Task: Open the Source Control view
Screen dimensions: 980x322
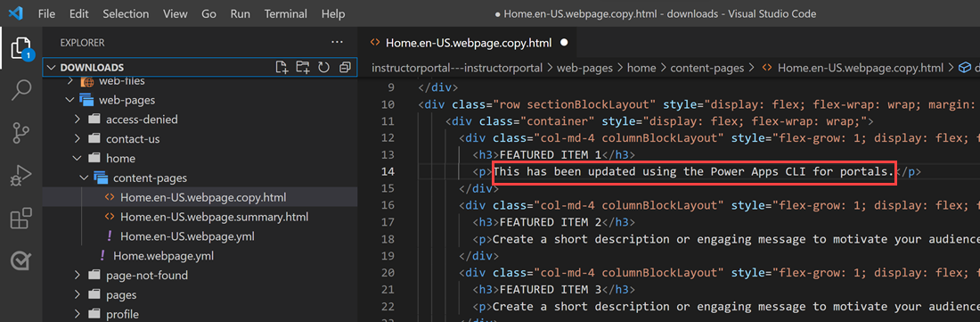Action: [x=20, y=133]
